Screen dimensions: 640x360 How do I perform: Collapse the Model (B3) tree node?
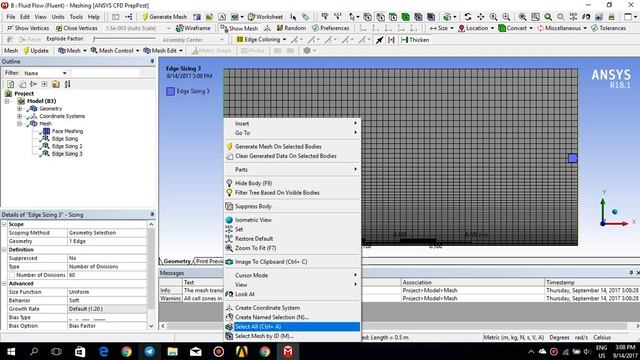point(7,101)
